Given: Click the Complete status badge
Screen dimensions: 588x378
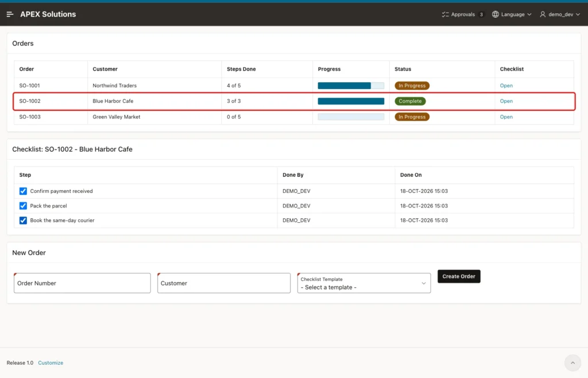Looking at the screenshot, I should (x=410, y=101).
